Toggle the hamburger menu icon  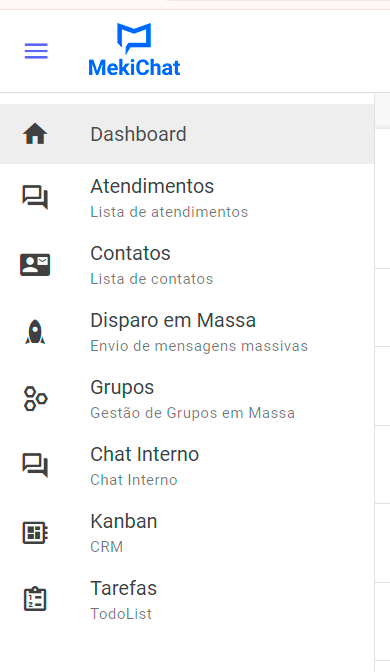36,51
